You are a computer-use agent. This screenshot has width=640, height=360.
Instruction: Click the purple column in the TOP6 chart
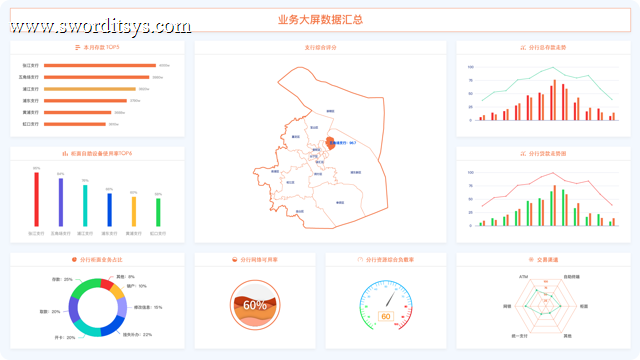(x=61, y=202)
